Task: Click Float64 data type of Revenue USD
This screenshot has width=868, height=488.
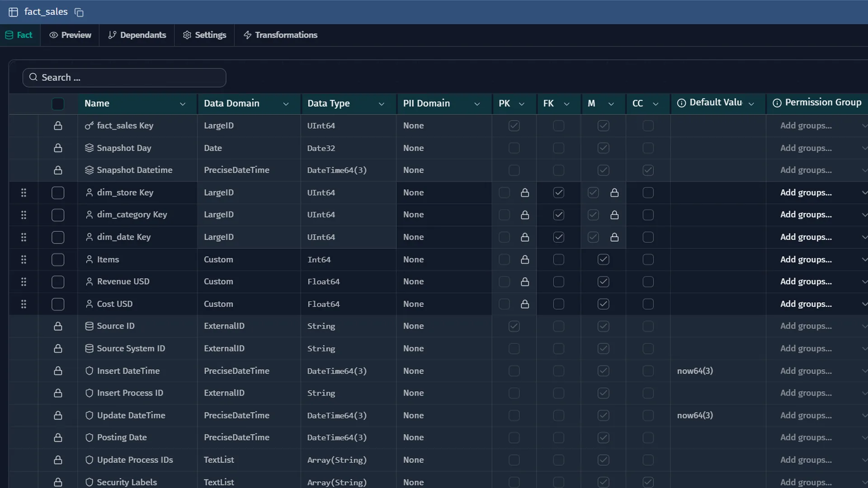Action: pos(323,282)
